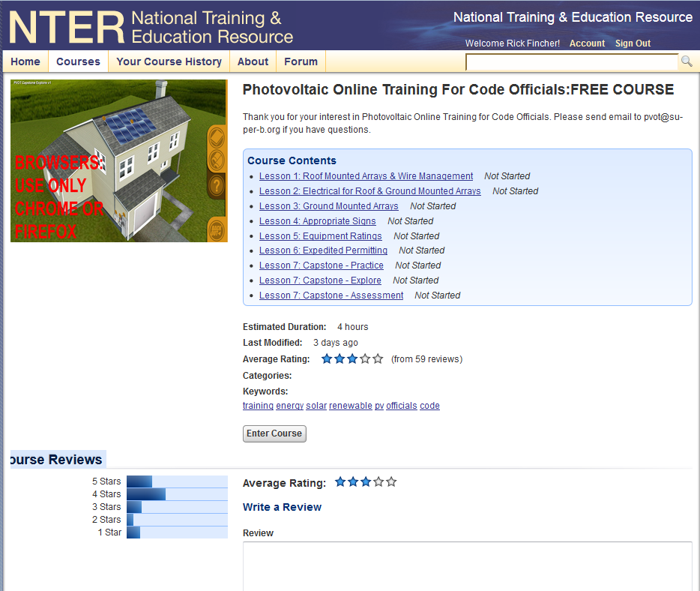Viewport: 700px width, 591px height.
Task: Open the Forum tab
Action: [x=300, y=61]
